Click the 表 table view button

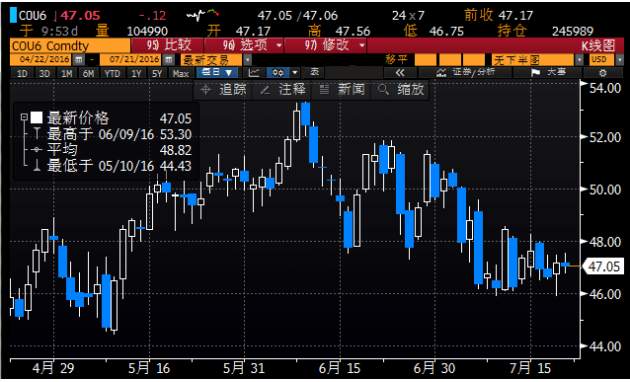315,73
